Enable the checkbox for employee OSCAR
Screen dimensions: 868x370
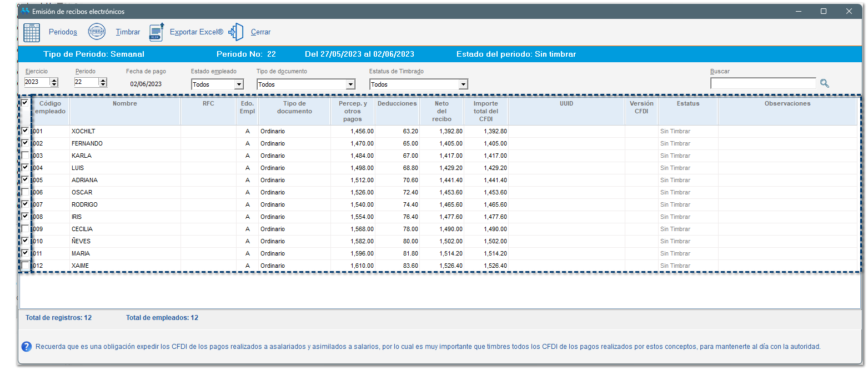pos(25,192)
